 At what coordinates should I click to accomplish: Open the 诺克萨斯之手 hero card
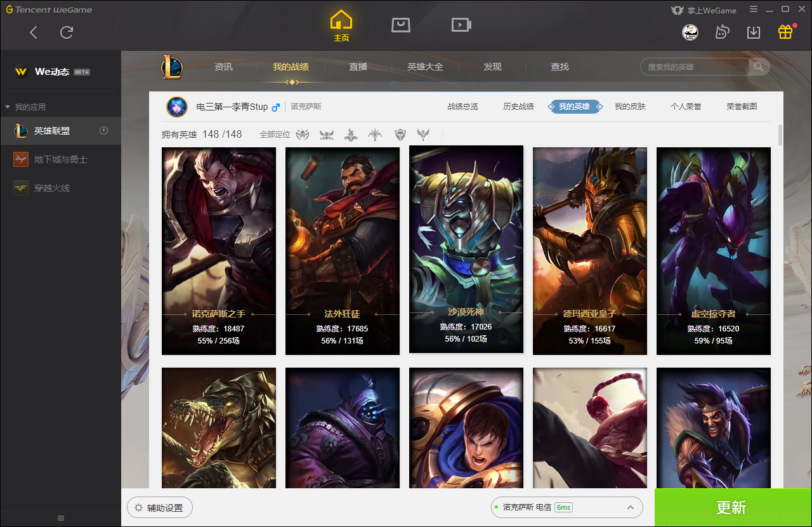(x=219, y=251)
